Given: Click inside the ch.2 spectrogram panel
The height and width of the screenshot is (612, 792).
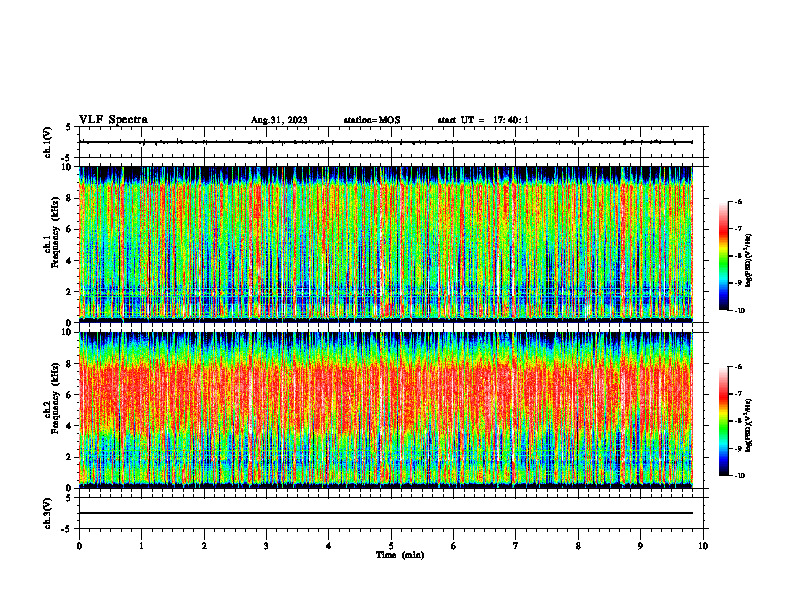Looking at the screenshot, I should (386, 410).
